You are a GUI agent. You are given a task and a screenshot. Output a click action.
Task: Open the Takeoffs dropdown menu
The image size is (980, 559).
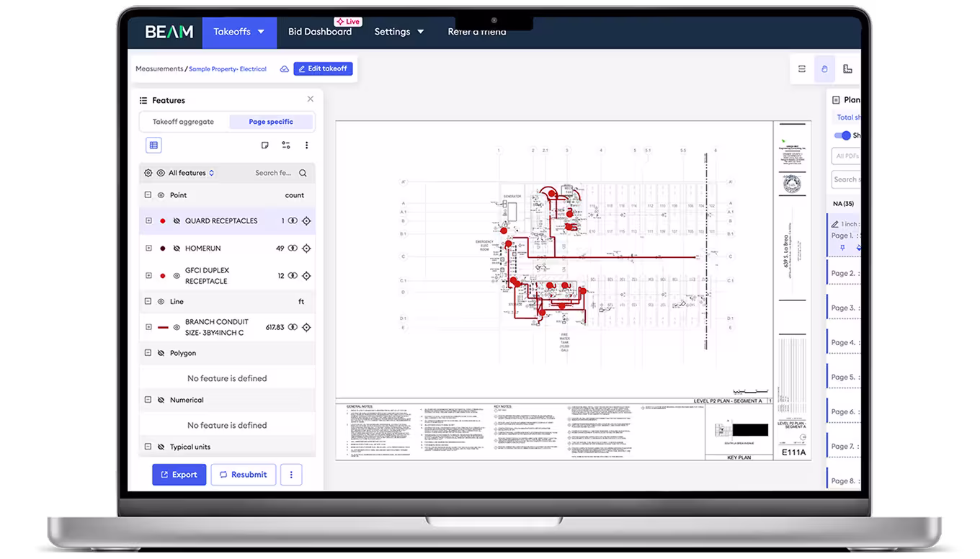pyautogui.click(x=239, y=32)
